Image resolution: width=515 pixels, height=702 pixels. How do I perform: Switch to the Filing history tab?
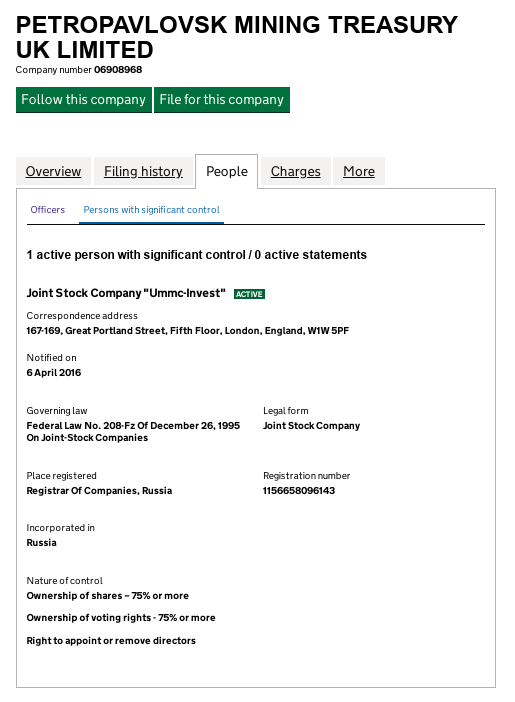(143, 171)
